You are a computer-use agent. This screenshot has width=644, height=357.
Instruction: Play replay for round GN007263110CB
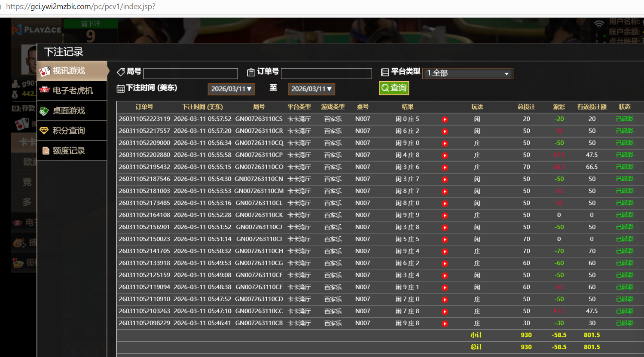[445, 323]
